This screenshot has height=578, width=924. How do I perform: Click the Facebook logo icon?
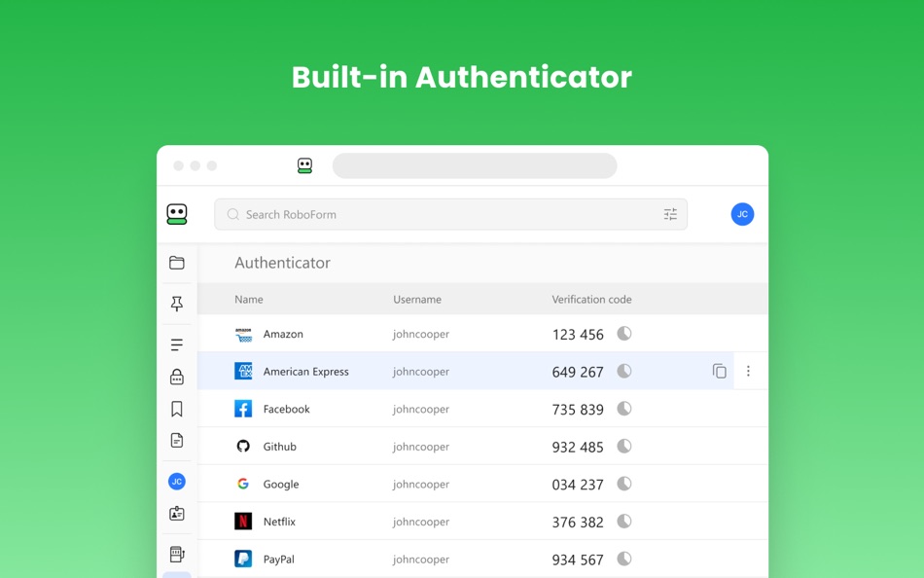coord(243,409)
